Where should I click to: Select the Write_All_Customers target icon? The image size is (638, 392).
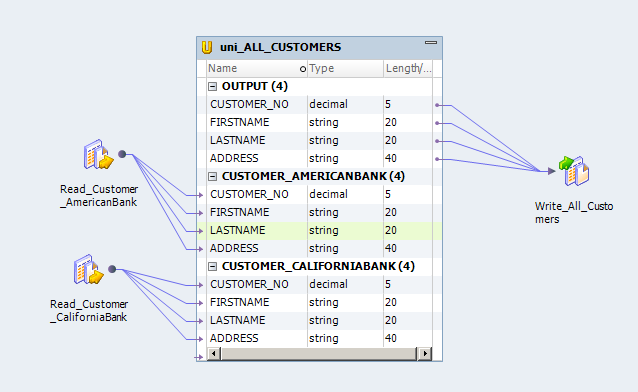click(x=574, y=171)
